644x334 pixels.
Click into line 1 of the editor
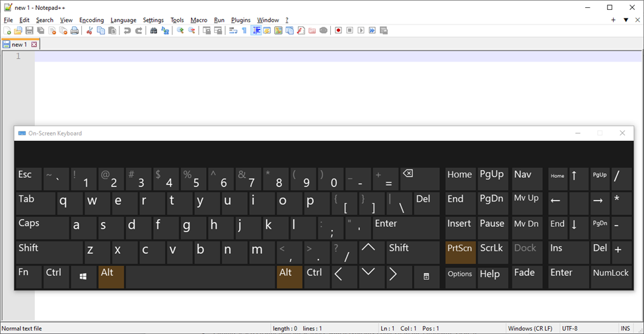(337, 56)
